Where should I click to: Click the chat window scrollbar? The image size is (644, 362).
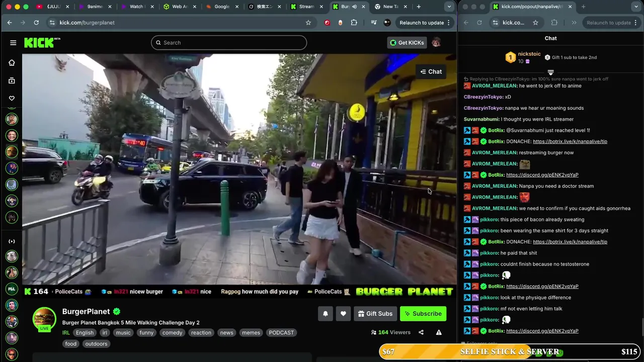pyautogui.click(x=642, y=327)
